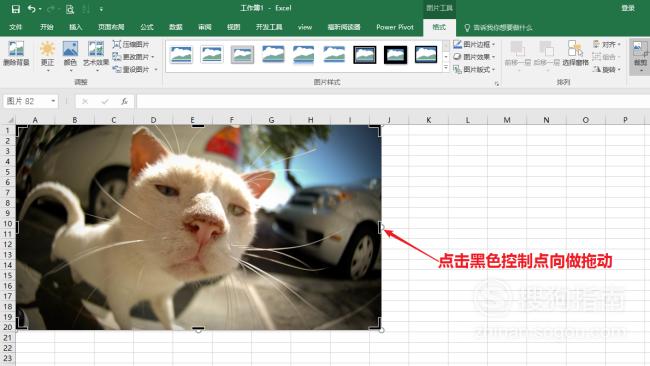The image size is (650, 366).
Task: Open the 更改图片 change picture dropdown
Action: click(x=133, y=57)
